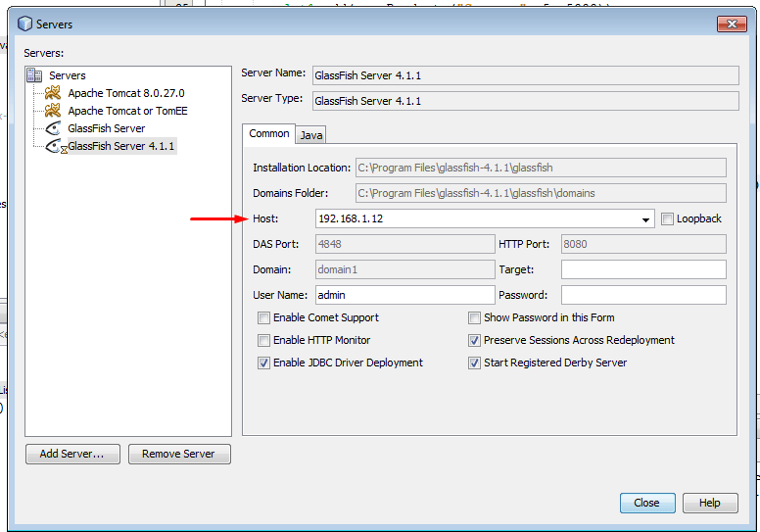This screenshot has width=760, height=532.
Task: Click the Servers: label above list
Action: (x=44, y=53)
